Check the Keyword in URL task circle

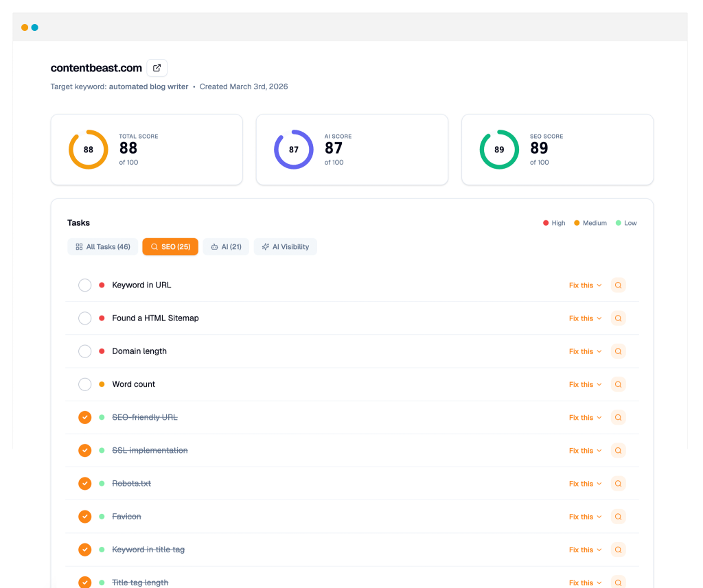tap(84, 285)
